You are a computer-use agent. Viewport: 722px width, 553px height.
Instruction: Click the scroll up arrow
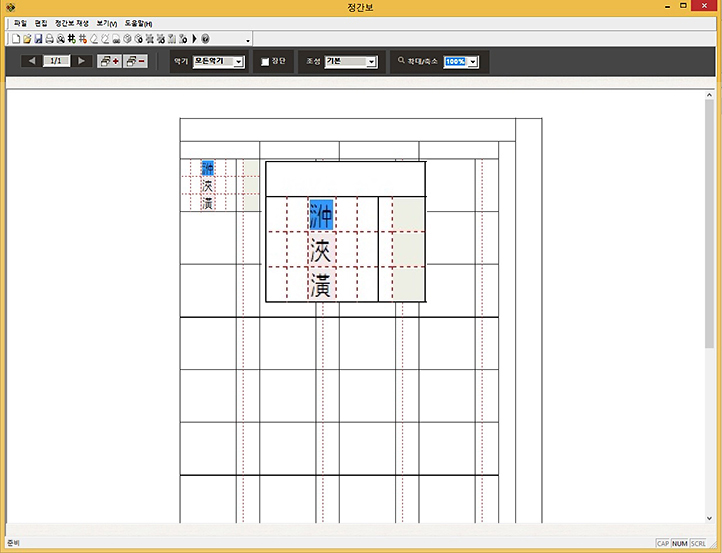click(709, 95)
